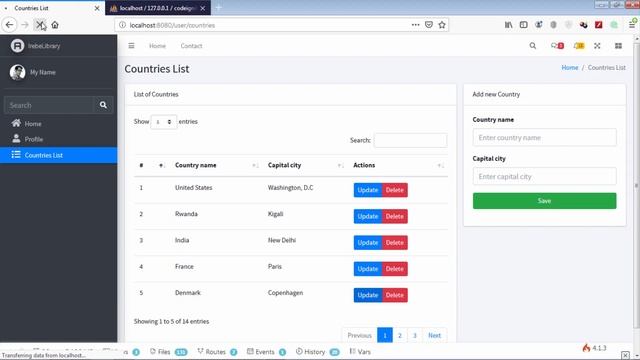
Task: Delete the France row
Action: [395, 269]
